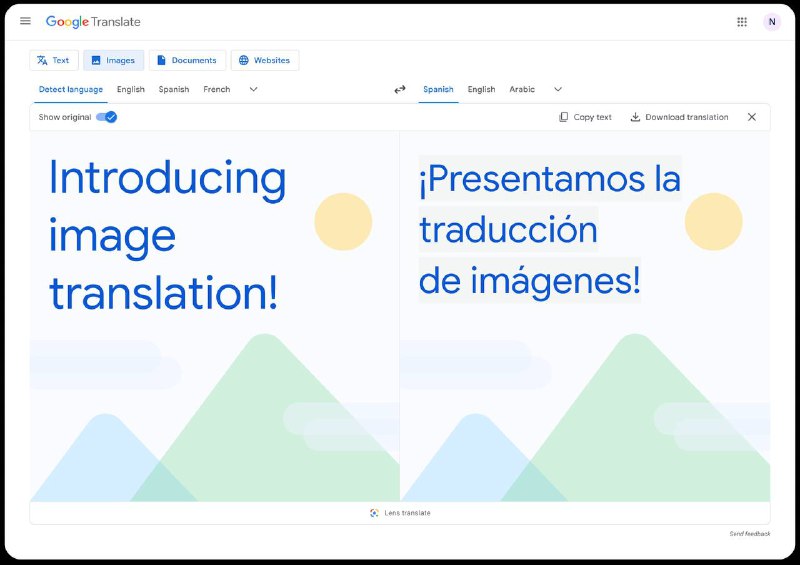Click the Send feedback link

(749, 534)
